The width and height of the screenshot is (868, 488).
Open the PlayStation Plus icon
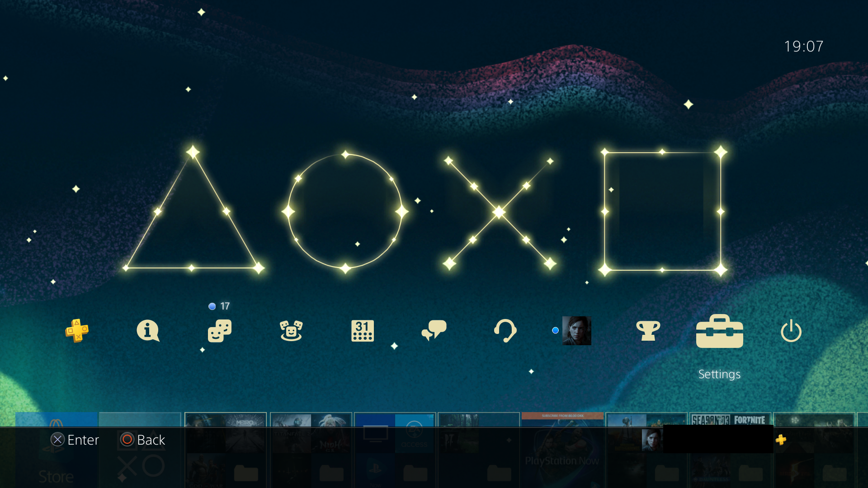coord(76,331)
